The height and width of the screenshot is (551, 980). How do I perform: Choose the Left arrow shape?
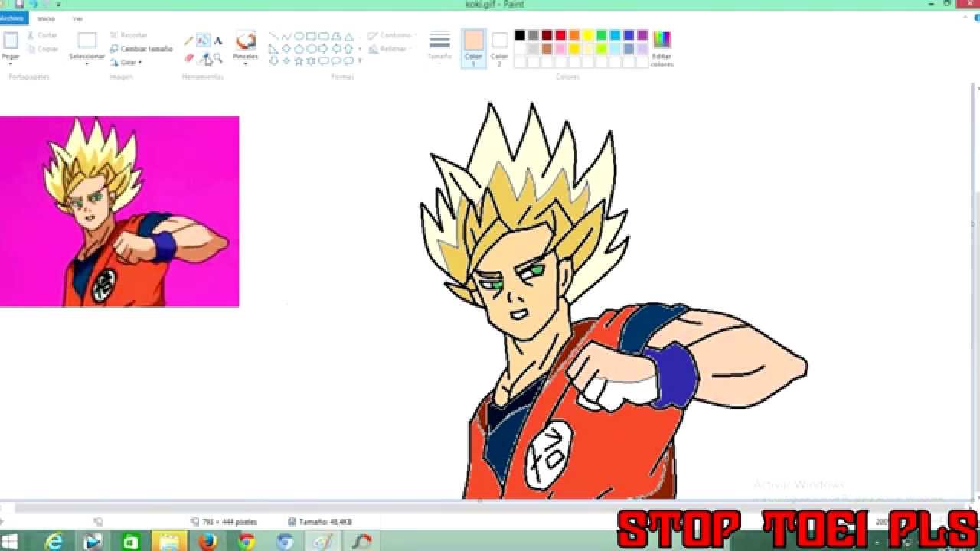(x=336, y=48)
